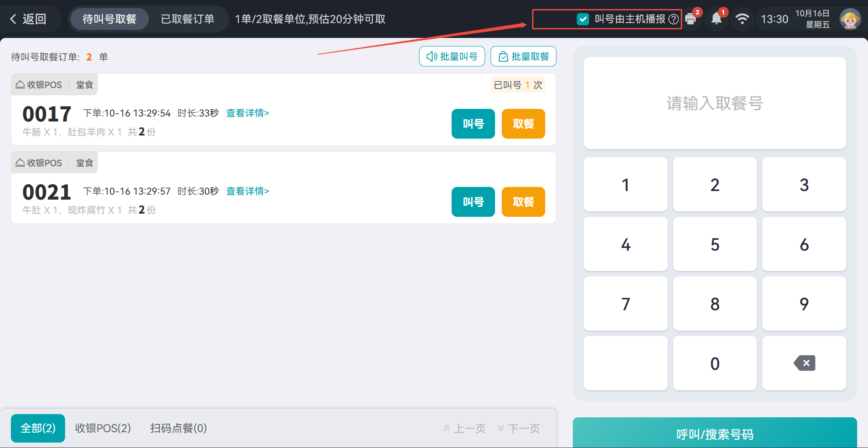Open 查看详情 for order 0021
This screenshot has width=868, height=448.
(x=248, y=191)
